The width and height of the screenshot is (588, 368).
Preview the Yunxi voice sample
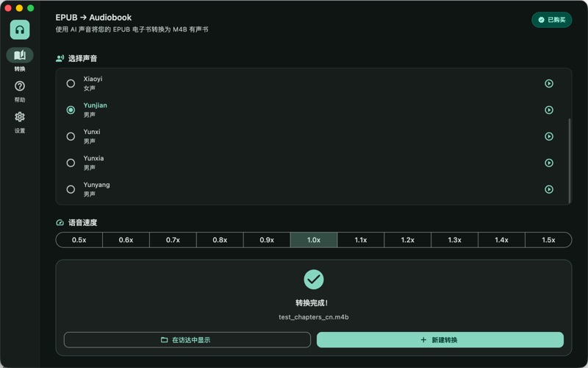[548, 136]
